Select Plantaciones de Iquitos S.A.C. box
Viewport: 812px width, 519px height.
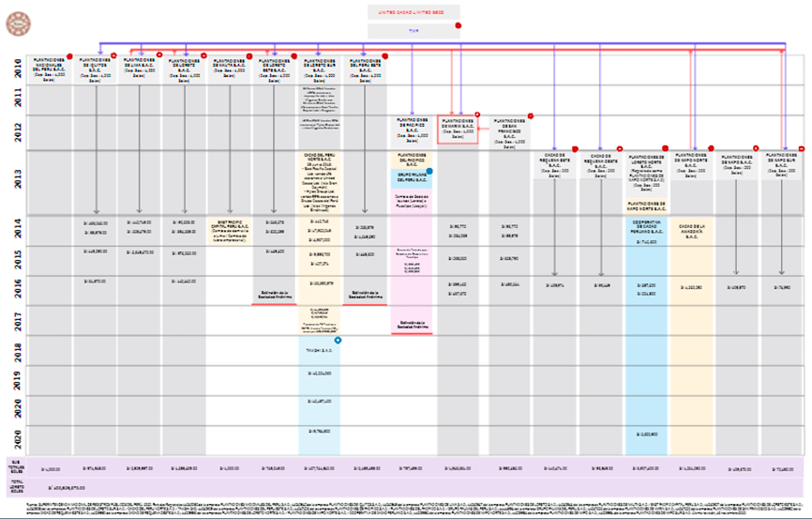coord(95,69)
